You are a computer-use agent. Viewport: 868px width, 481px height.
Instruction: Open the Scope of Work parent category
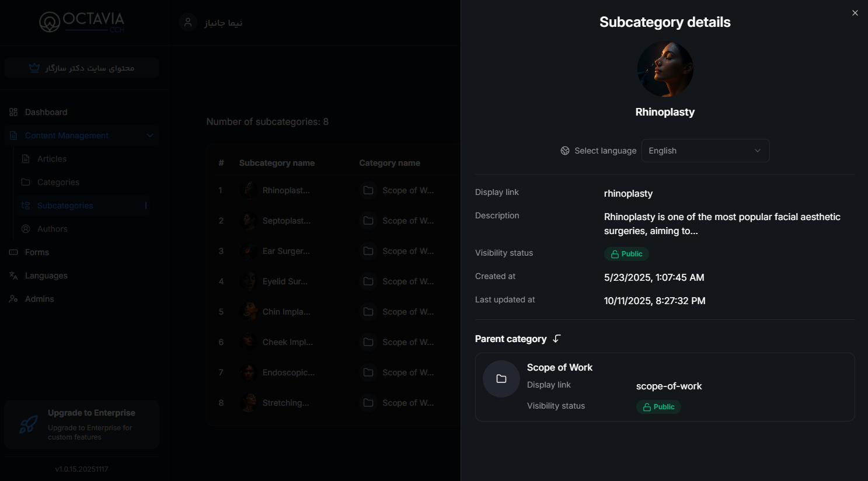559,368
